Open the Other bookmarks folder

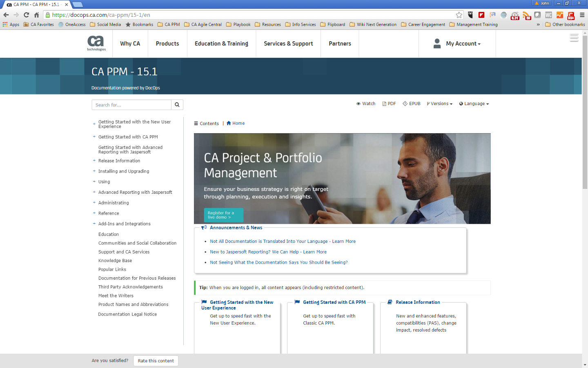coord(565,25)
